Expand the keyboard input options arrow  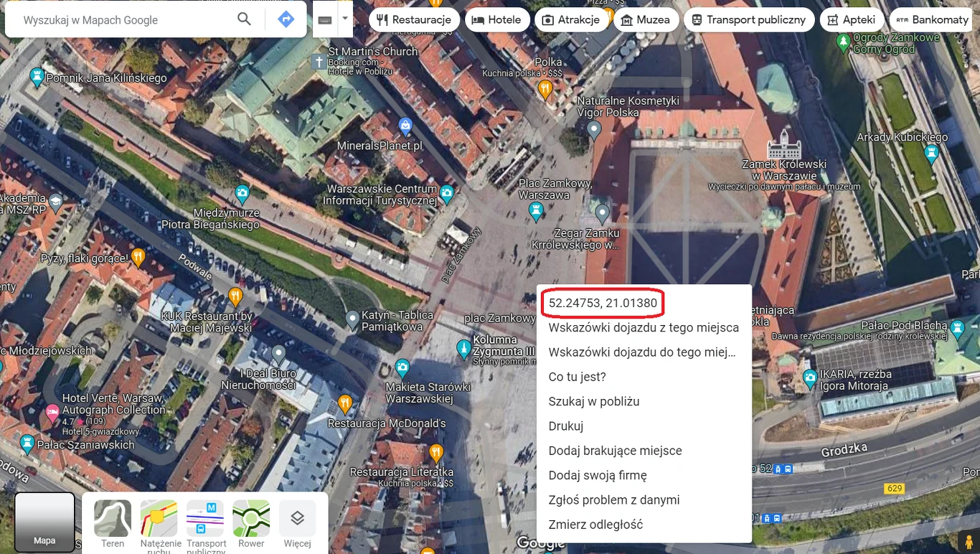345,19
